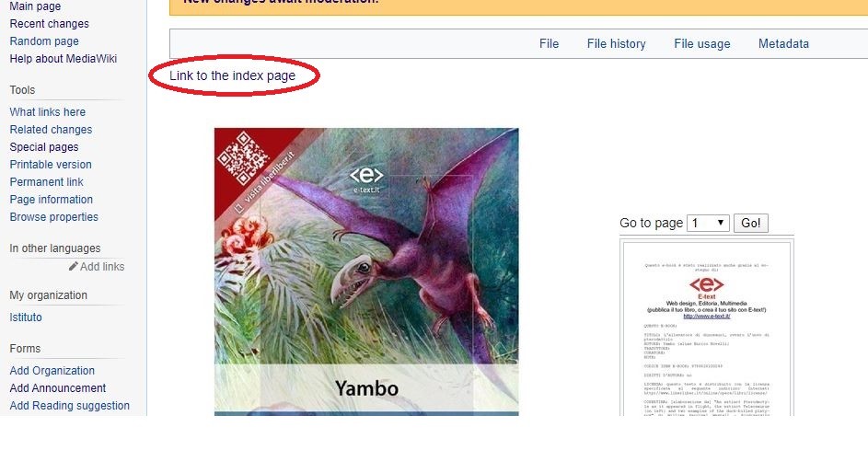
Task: Open the Permanent link
Action: (47, 182)
